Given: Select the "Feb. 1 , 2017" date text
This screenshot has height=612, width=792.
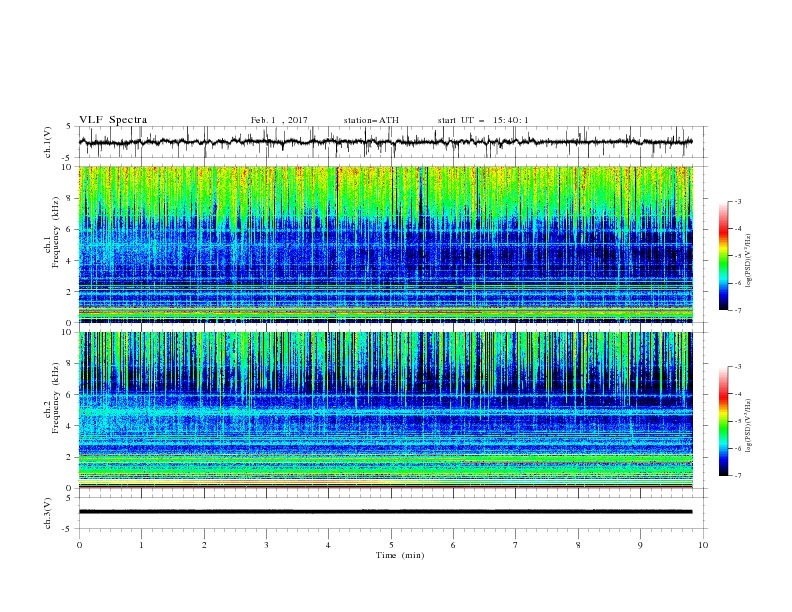Looking at the screenshot, I should [279, 120].
